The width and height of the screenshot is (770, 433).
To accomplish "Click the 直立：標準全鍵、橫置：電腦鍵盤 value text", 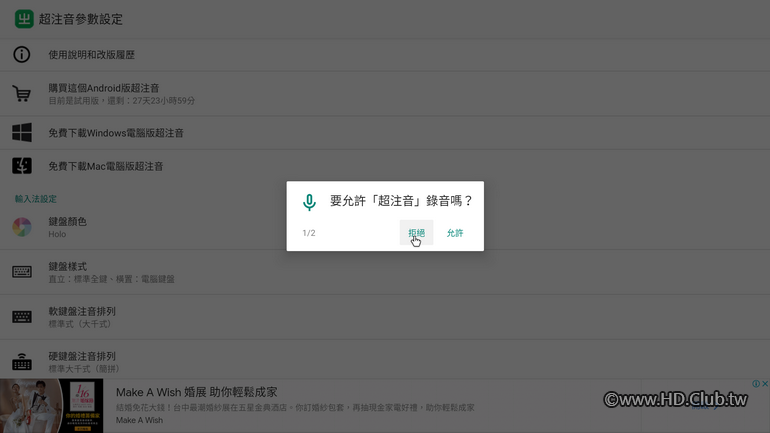I will 111,279.
